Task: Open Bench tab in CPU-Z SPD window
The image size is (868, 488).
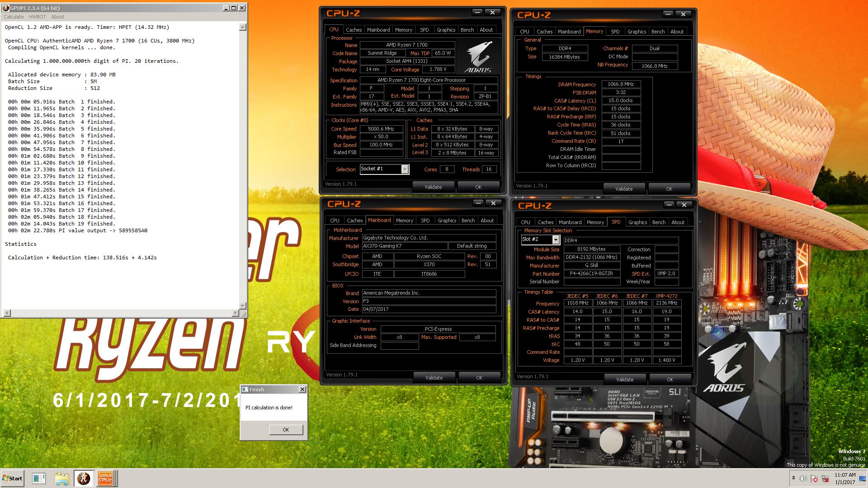Action: pos(659,222)
